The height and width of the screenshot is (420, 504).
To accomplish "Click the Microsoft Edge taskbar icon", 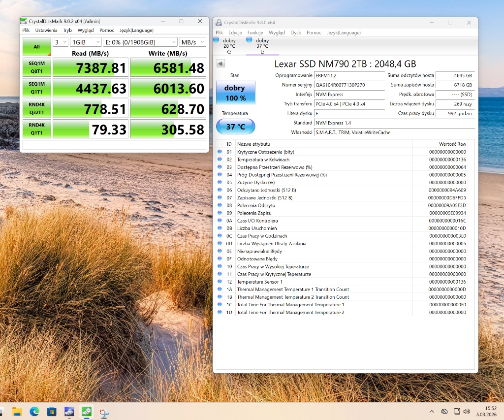I will click(x=34, y=411).
